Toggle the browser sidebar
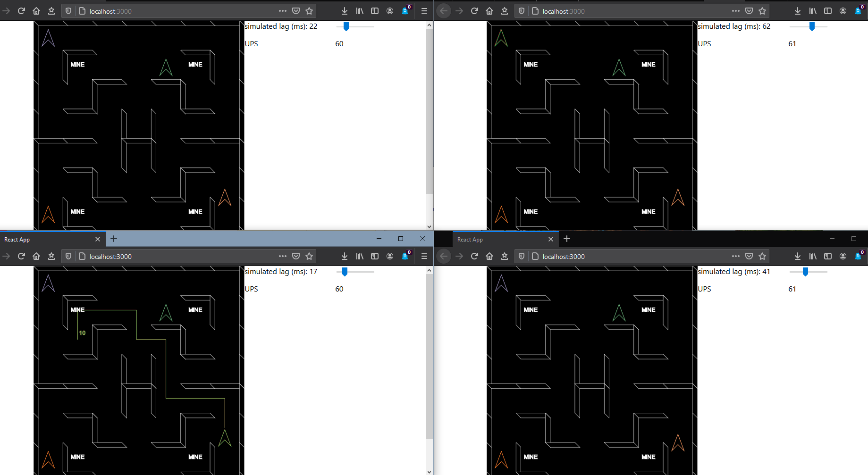868x475 pixels. (x=374, y=11)
